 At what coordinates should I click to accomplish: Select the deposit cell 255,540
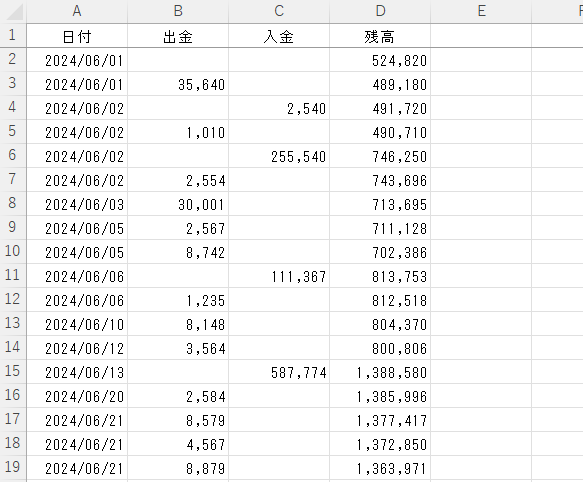click(279, 156)
